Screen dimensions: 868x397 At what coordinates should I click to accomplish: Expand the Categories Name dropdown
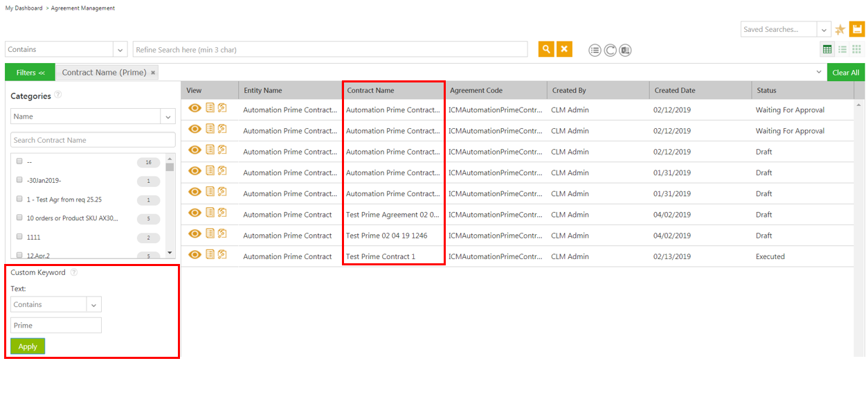(x=168, y=116)
